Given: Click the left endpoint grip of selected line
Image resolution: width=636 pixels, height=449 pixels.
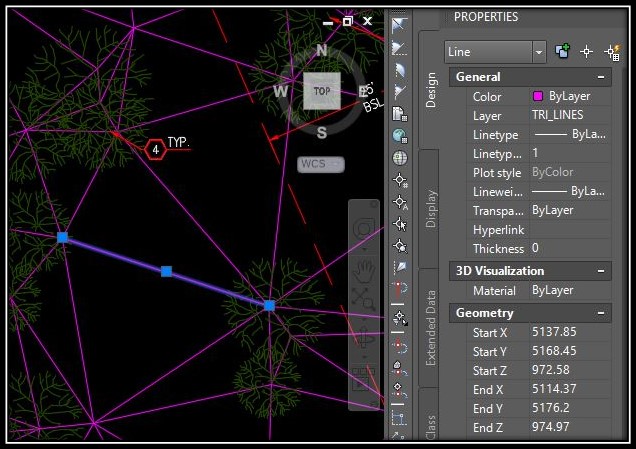Looking at the screenshot, I should (62, 237).
